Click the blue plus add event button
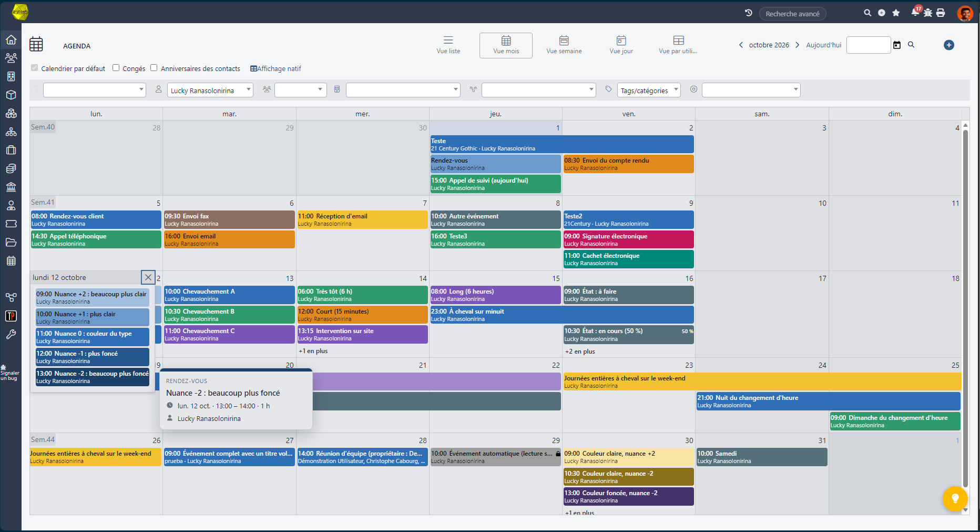The height and width of the screenshot is (532, 980). pyautogui.click(x=949, y=45)
